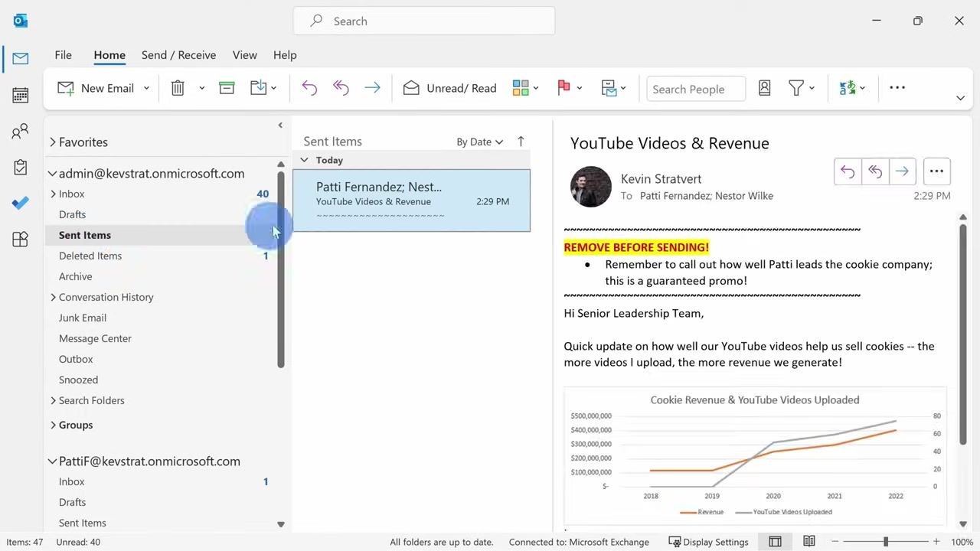Reply from the reading pane header

pos(848,171)
